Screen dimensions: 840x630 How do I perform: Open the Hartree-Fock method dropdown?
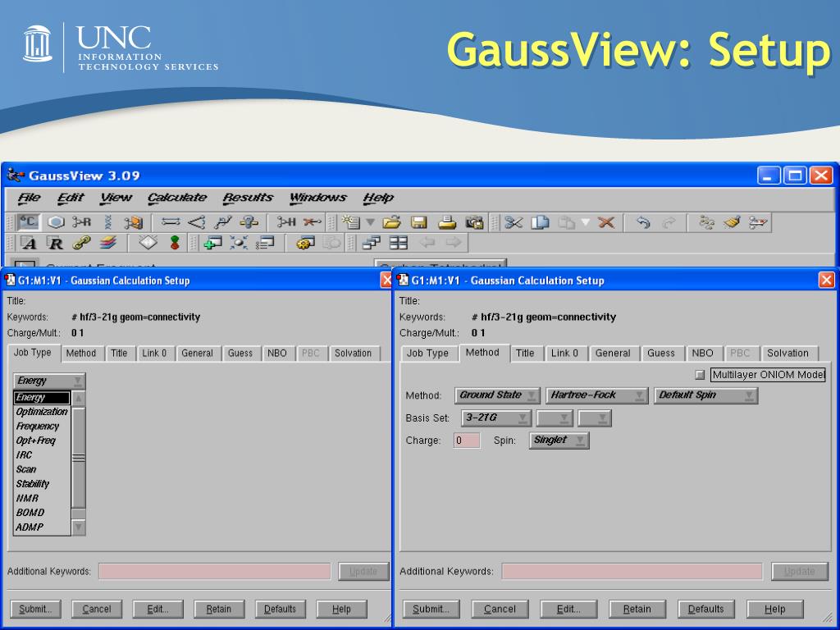(597, 395)
